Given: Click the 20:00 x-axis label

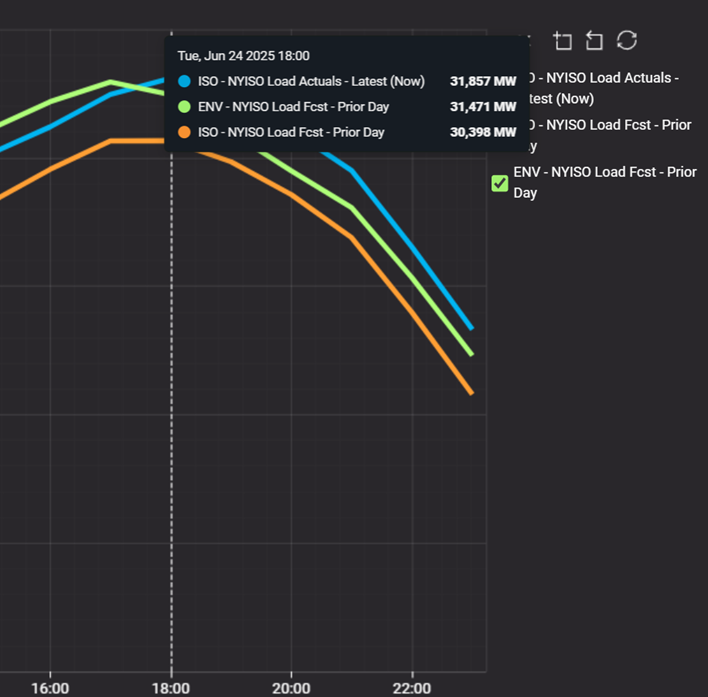Looking at the screenshot, I should pyautogui.click(x=291, y=688).
